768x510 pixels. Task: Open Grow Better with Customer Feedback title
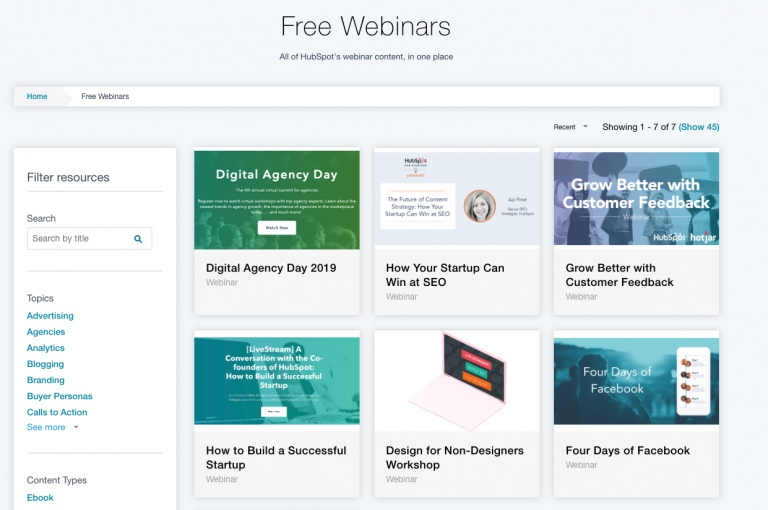pyautogui.click(x=620, y=275)
